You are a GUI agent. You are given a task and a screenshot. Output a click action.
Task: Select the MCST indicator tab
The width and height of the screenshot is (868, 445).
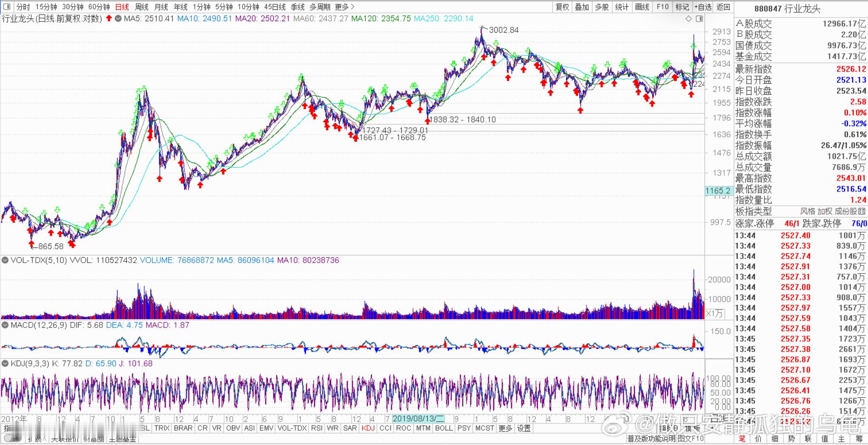tap(485, 428)
